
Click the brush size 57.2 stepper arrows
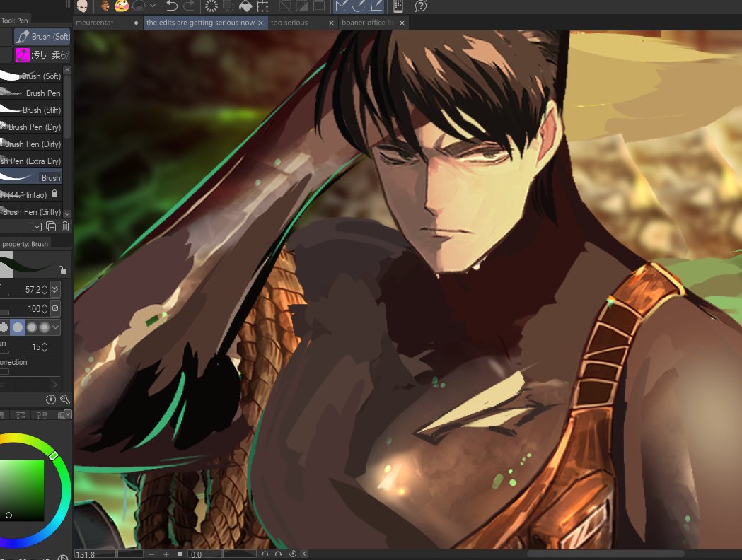pos(45,289)
